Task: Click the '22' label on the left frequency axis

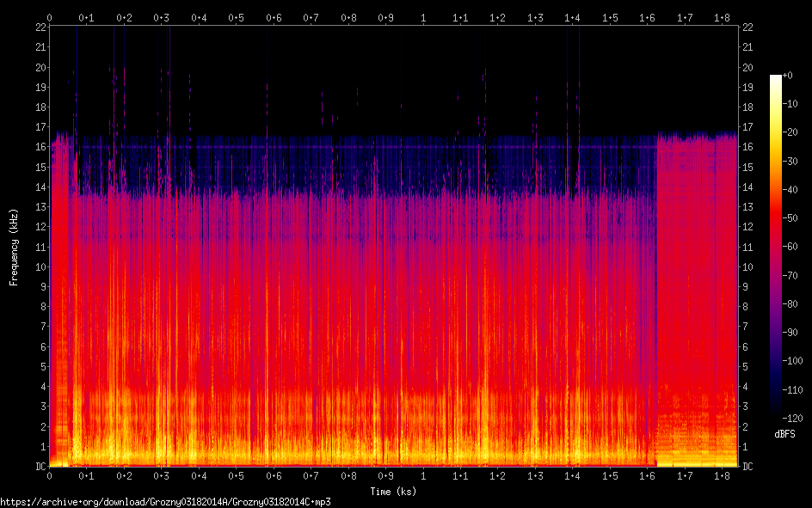Action: [41, 28]
